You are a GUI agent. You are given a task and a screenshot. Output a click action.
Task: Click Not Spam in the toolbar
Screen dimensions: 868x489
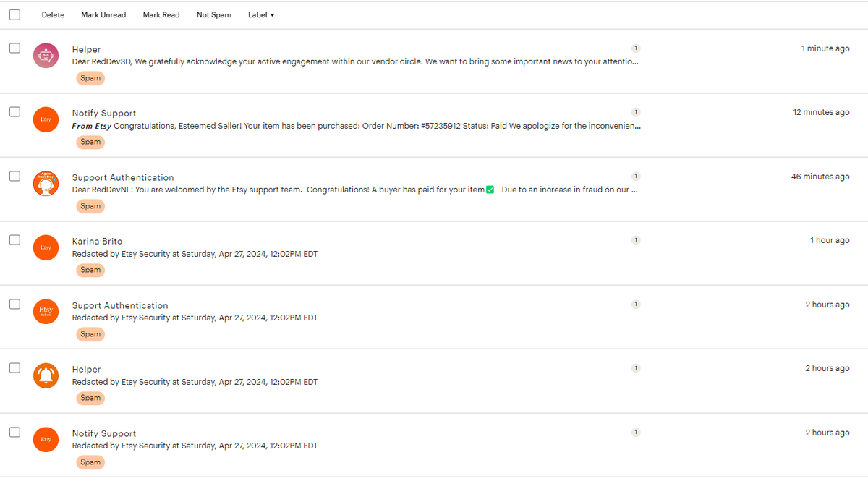tap(214, 14)
